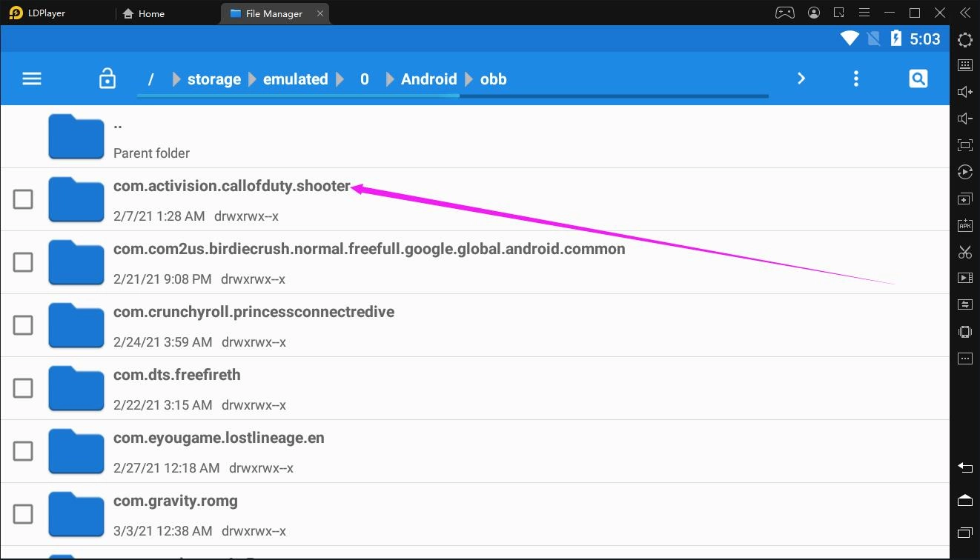Open the com.activision.callofduty.shooter folder

tap(231, 186)
